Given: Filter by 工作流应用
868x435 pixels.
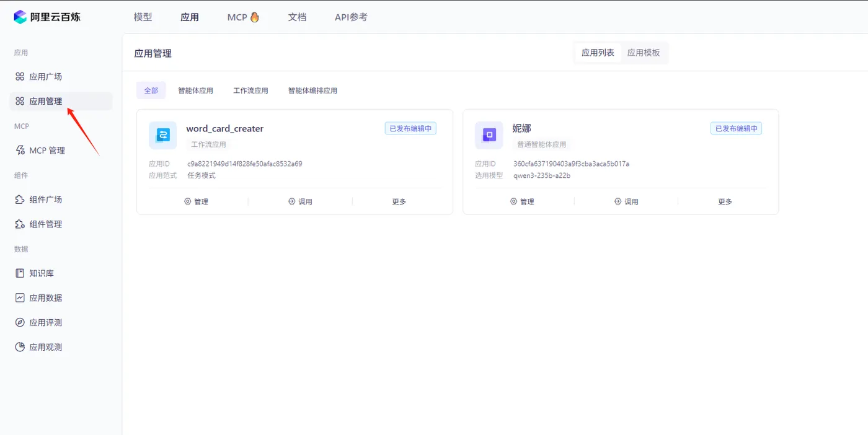Looking at the screenshot, I should click(250, 90).
